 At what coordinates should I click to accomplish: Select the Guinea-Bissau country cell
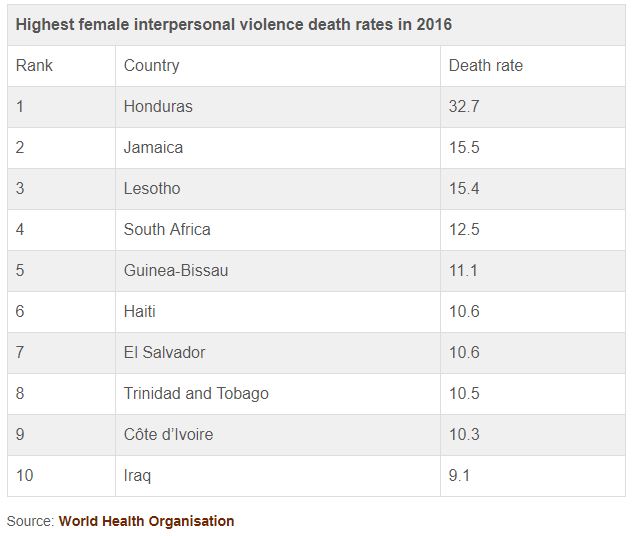tap(176, 270)
